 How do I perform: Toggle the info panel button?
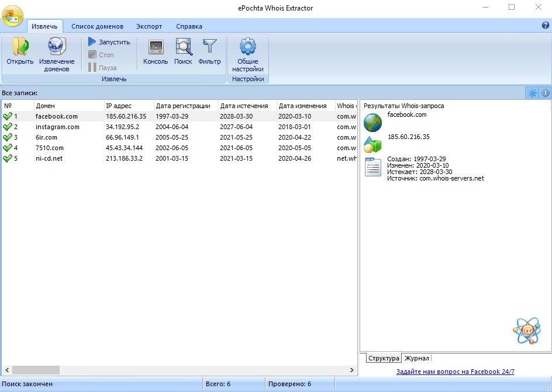pos(546,93)
